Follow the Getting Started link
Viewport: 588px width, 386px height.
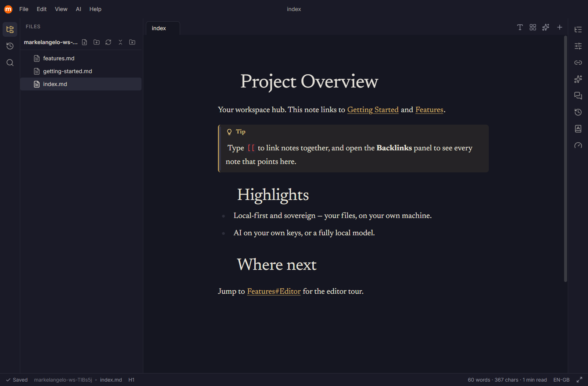pos(373,110)
